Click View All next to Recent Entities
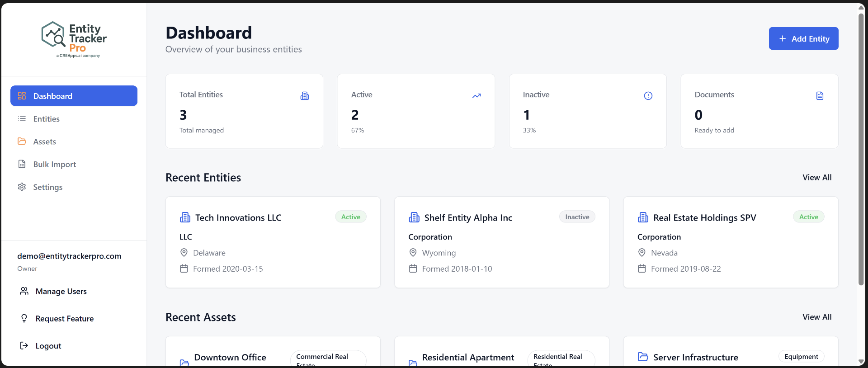The height and width of the screenshot is (368, 868). coord(817,178)
